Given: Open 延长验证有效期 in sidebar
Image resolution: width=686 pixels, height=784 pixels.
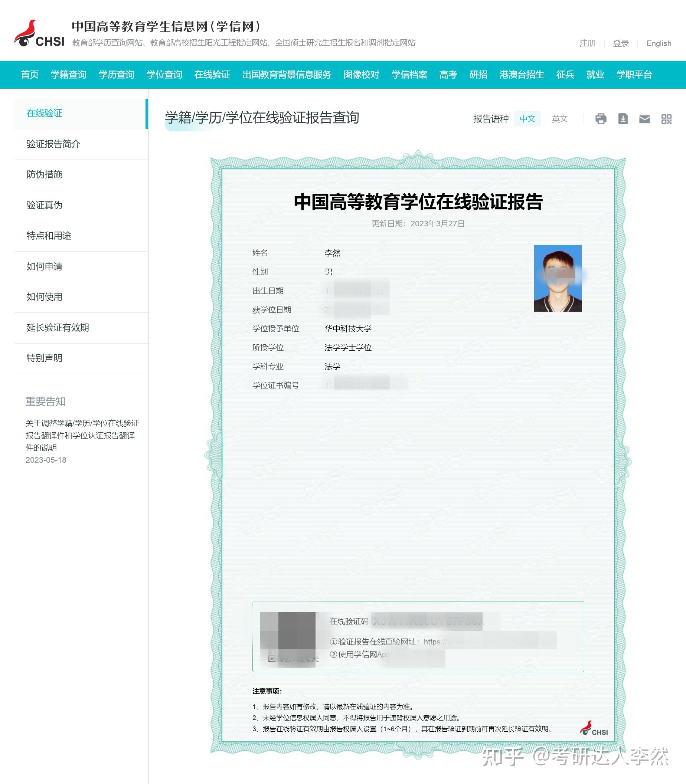Looking at the screenshot, I should click(81, 328).
